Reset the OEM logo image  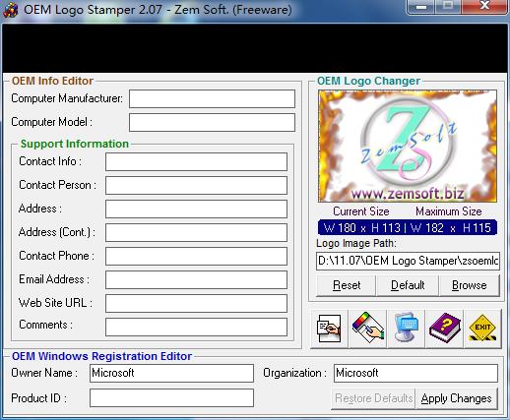pyautogui.click(x=347, y=285)
